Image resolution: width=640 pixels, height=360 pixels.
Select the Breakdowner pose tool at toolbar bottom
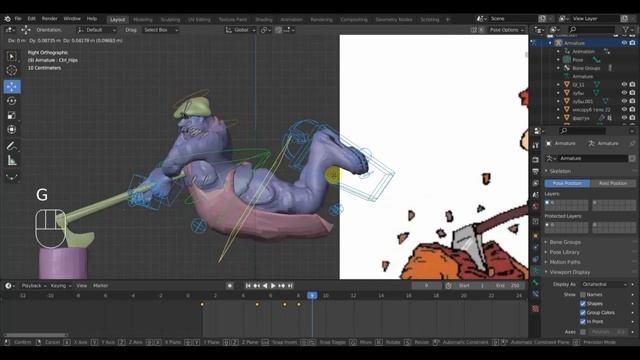pos(11,176)
